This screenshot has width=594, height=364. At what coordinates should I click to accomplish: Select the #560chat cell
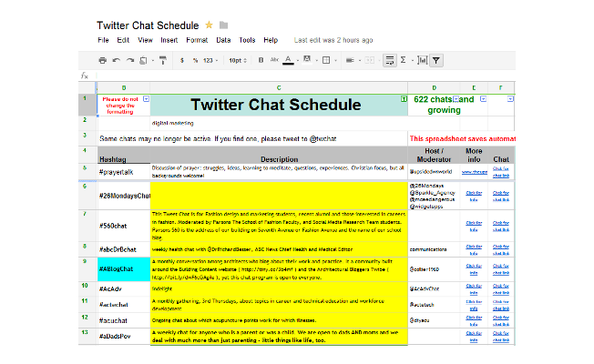[x=124, y=226]
